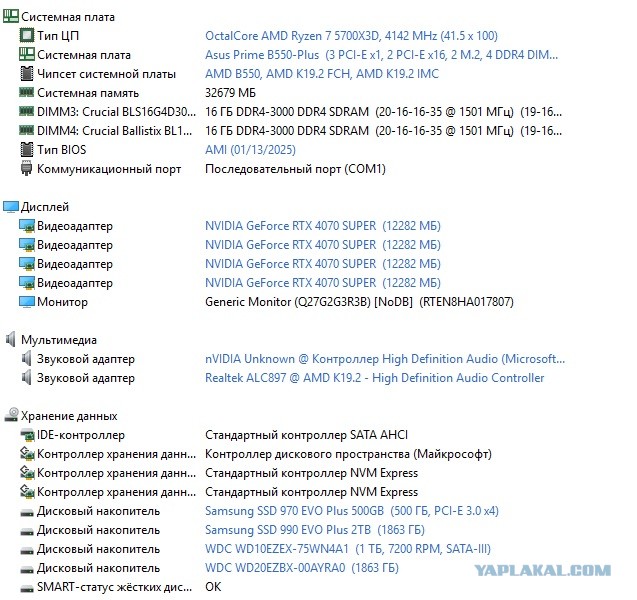Click the Мультимедиа section speaker icon
The width and height of the screenshot is (637, 600).
click(x=11, y=340)
